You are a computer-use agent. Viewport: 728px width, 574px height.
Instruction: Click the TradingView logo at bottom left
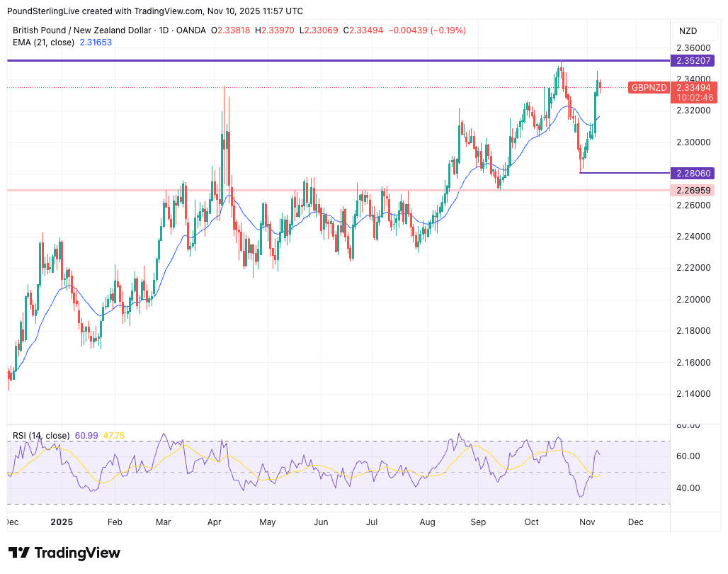tap(64, 553)
